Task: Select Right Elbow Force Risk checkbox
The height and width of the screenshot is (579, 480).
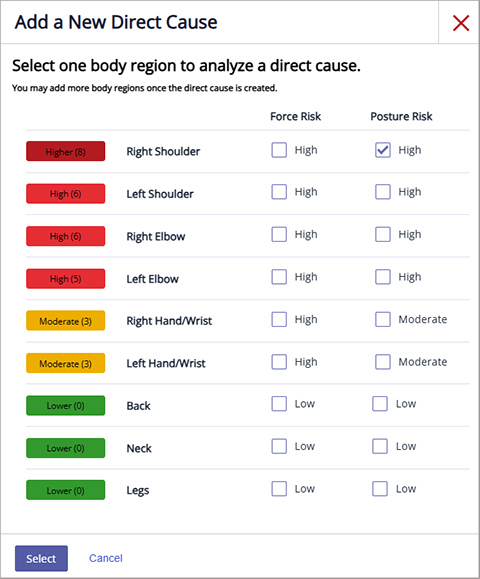Action: (x=279, y=234)
